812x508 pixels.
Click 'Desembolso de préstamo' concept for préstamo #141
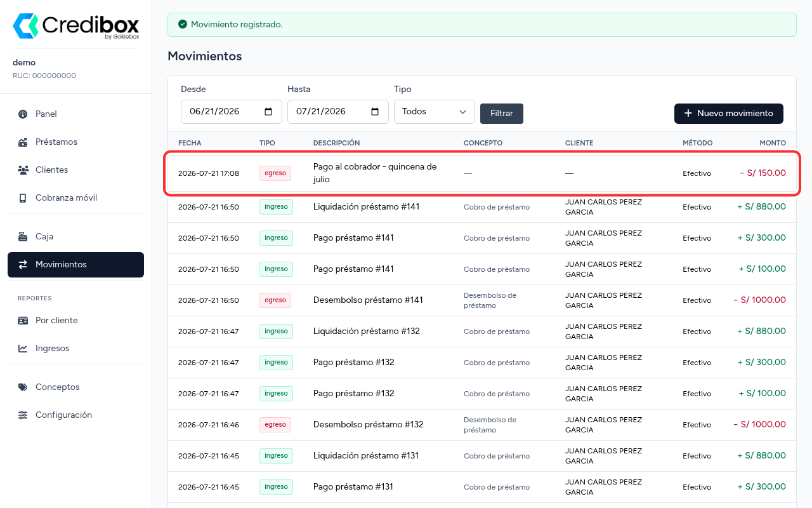pyautogui.click(x=490, y=300)
